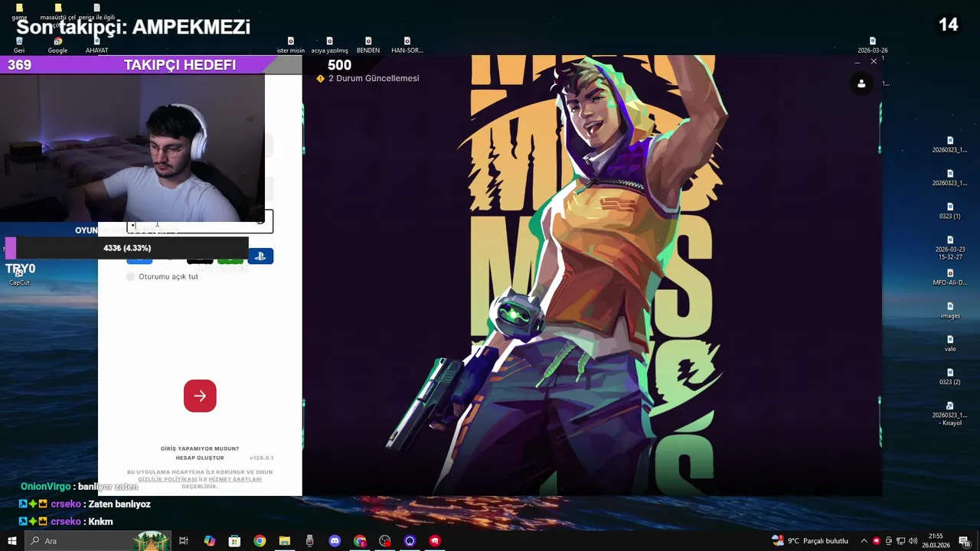Screen dimensions: 980x551
Task: Open Discord from the taskbar
Action: tap(335, 541)
